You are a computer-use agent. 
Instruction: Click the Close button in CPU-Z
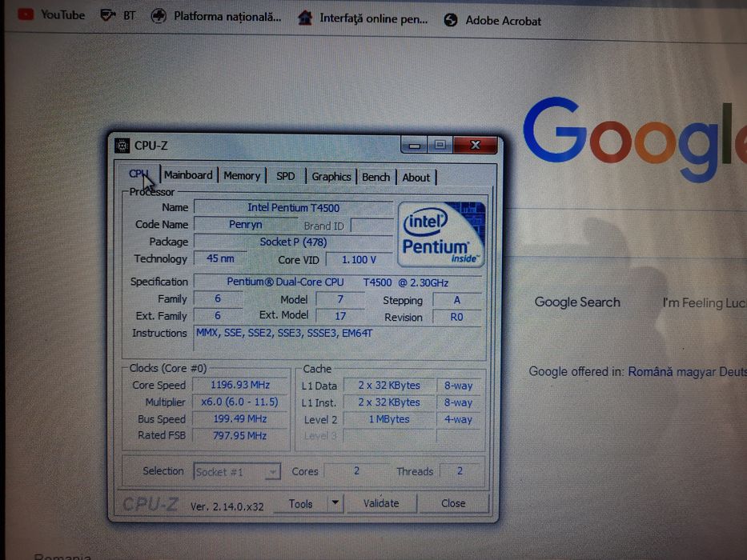click(453, 503)
